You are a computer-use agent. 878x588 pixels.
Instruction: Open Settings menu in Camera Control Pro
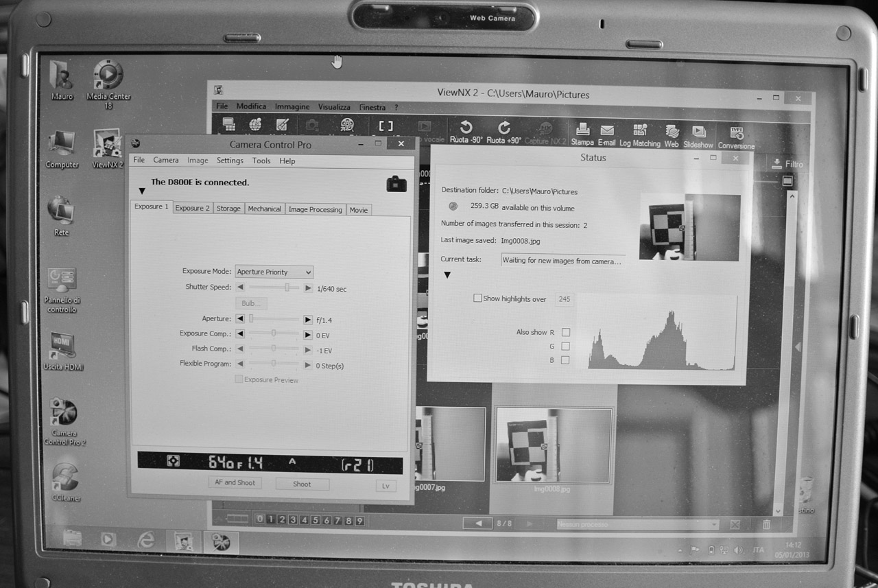click(x=230, y=161)
